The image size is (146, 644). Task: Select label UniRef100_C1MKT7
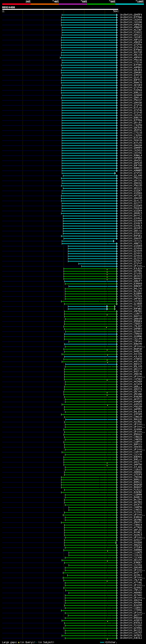click(x=131, y=313)
